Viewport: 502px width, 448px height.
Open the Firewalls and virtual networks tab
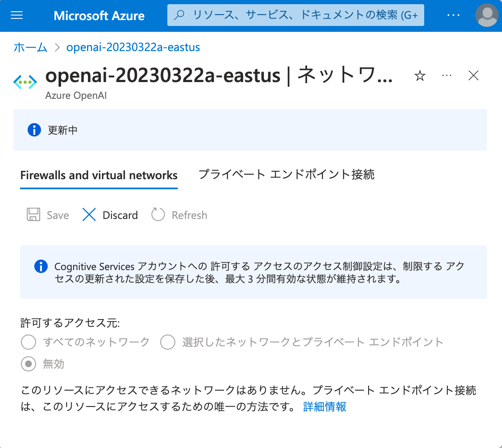[99, 175]
